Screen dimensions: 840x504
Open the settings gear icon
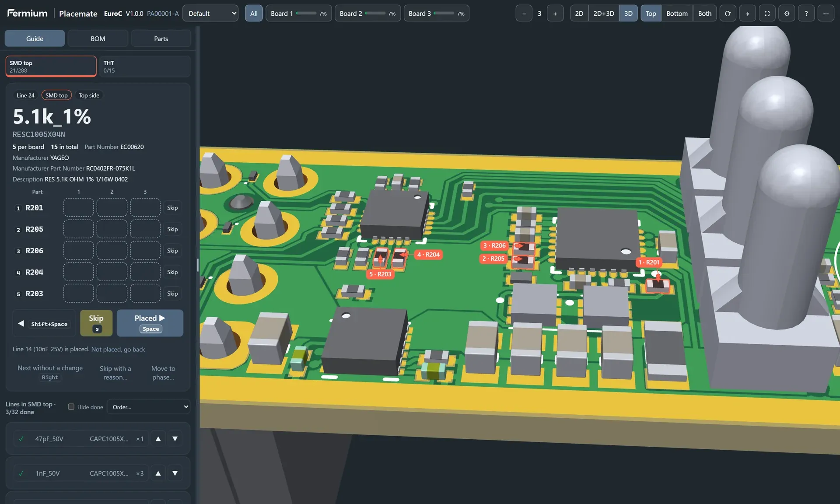[x=787, y=14]
